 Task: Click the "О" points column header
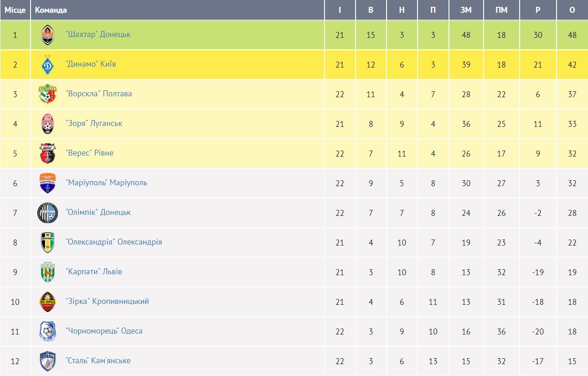572,10
